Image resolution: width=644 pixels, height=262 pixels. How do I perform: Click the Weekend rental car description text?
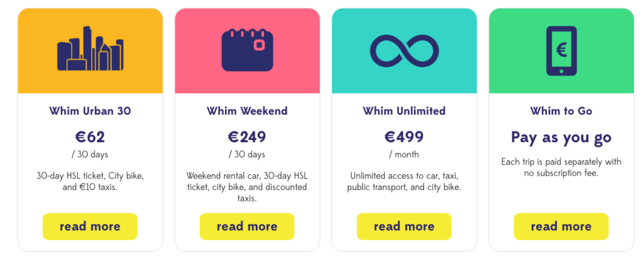point(247,187)
